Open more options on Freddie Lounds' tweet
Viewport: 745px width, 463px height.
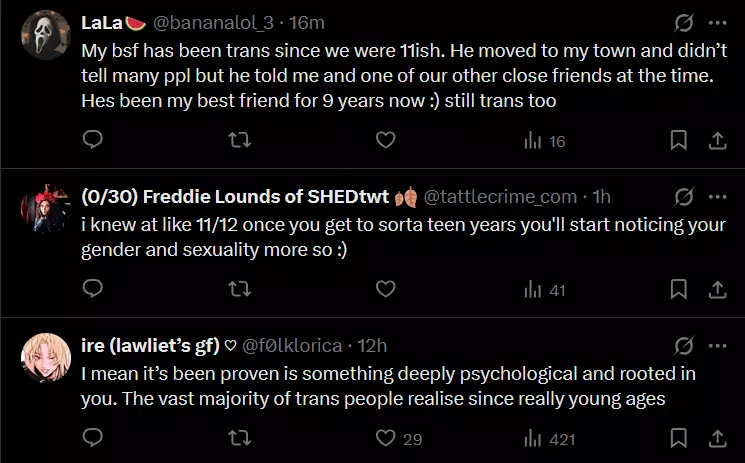click(717, 196)
